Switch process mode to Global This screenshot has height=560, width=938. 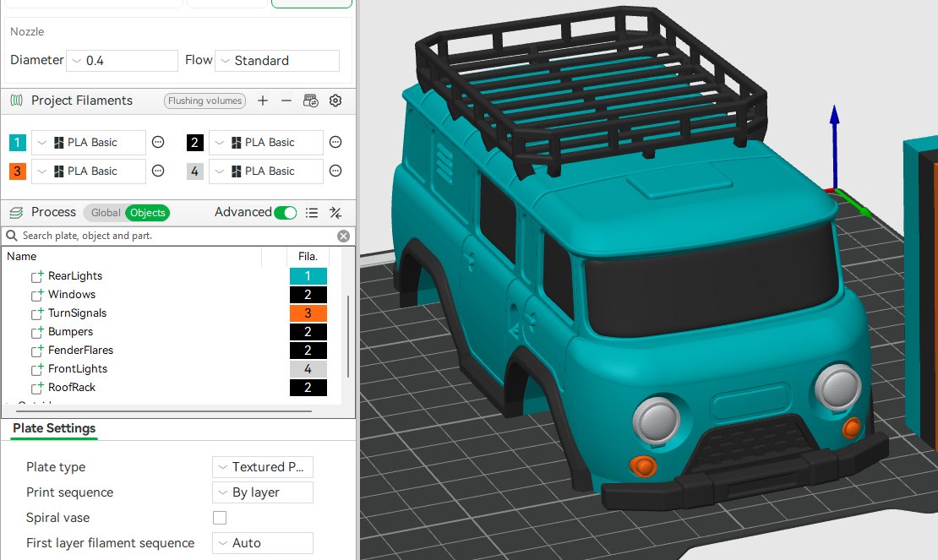coord(106,213)
